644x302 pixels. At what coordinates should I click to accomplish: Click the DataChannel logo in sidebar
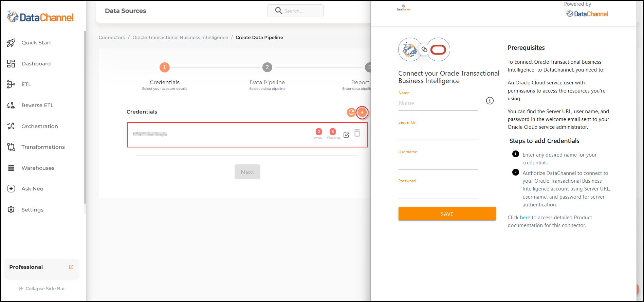pyautogui.click(x=40, y=17)
